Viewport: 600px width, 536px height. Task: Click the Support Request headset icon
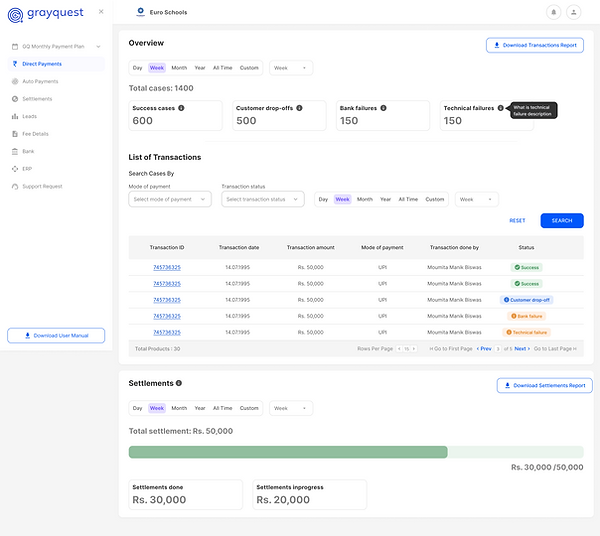pyautogui.click(x=15, y=186)
